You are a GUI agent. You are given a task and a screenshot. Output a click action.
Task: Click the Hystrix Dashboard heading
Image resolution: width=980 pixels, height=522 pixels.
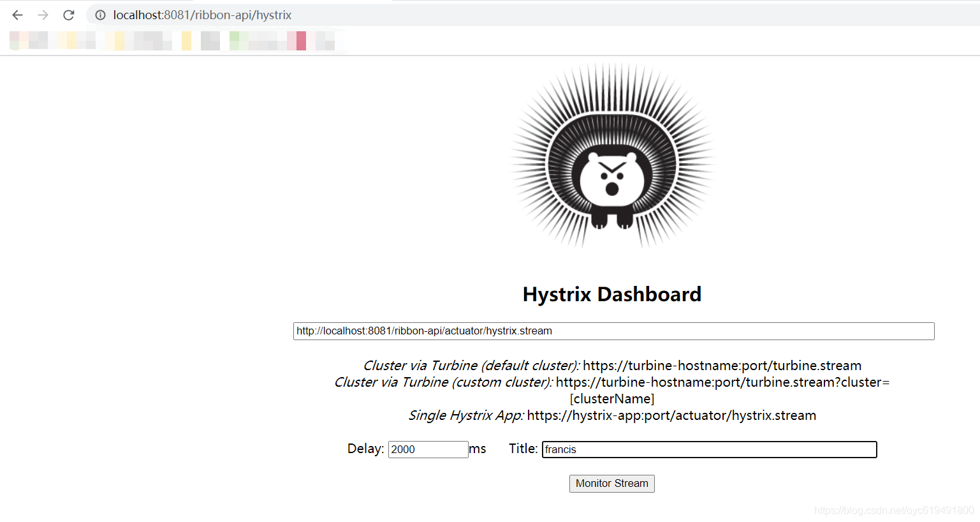pos(612,294)
